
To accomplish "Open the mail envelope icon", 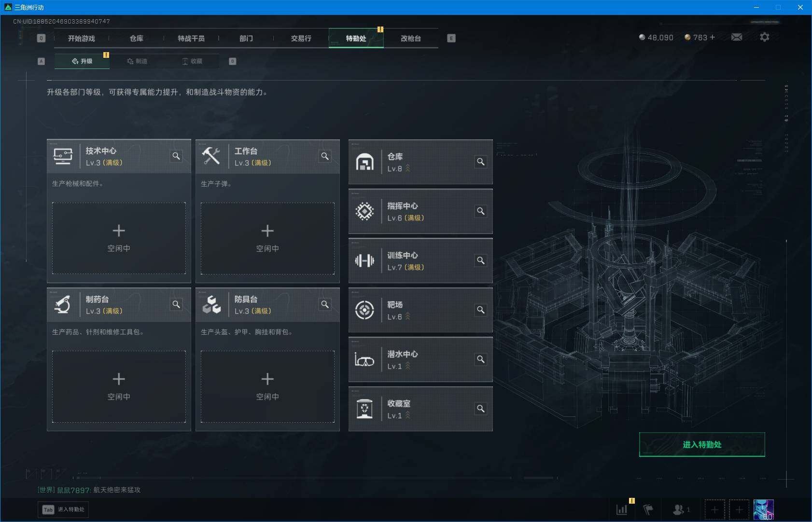I will tap(737, 37).
